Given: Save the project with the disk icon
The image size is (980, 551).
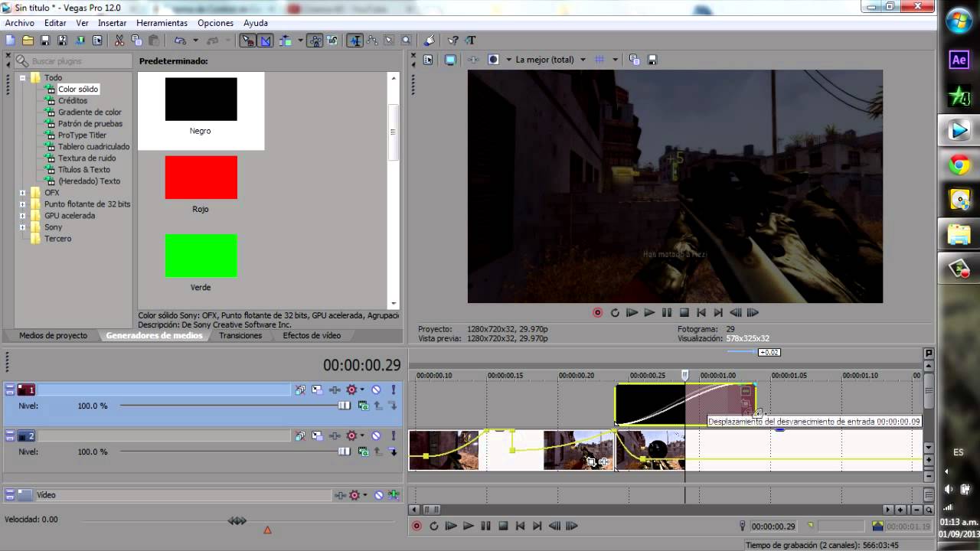Looking at the screenshot, I should (x=45, y=41).
